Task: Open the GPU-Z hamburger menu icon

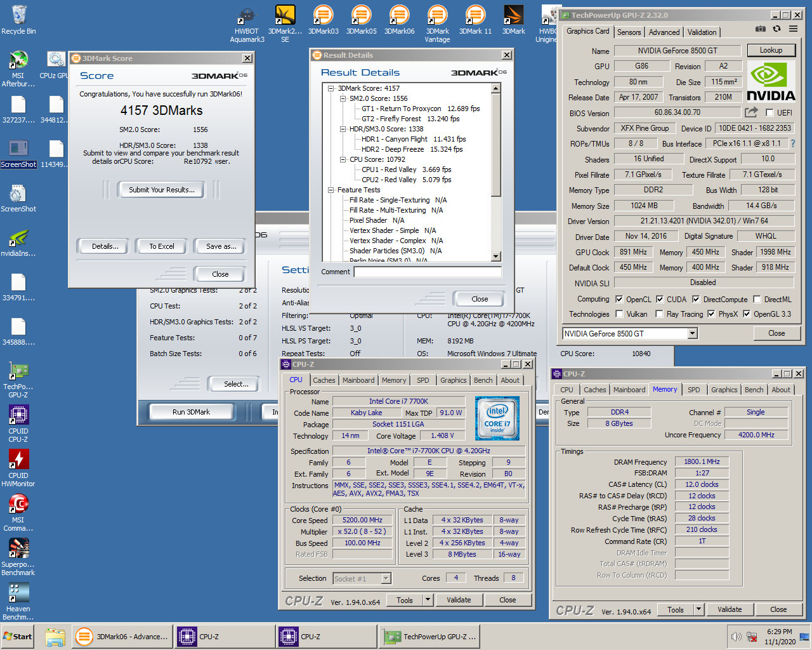Action: pos(793,29)
